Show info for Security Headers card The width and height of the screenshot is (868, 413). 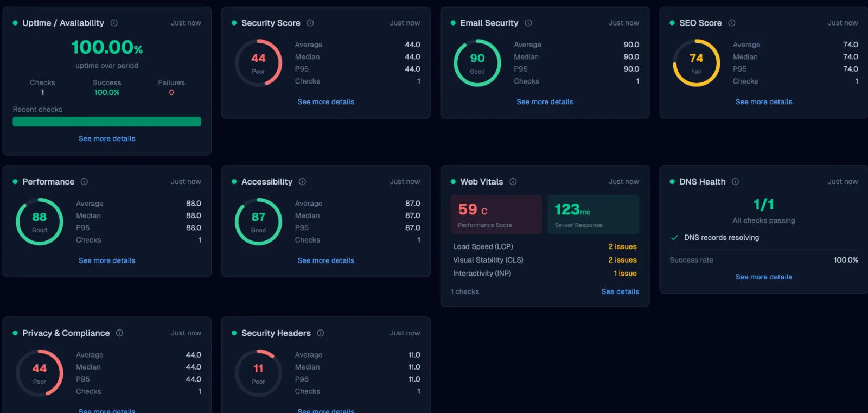[321, 333]
